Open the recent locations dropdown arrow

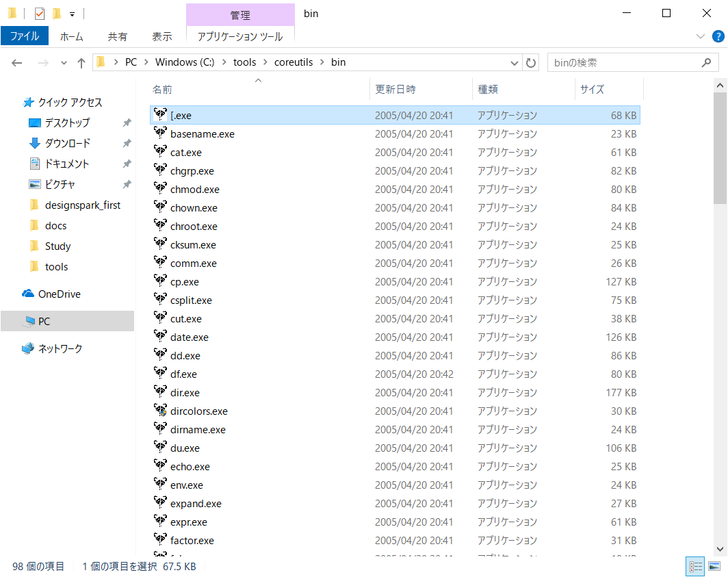[x=64, y=63]
